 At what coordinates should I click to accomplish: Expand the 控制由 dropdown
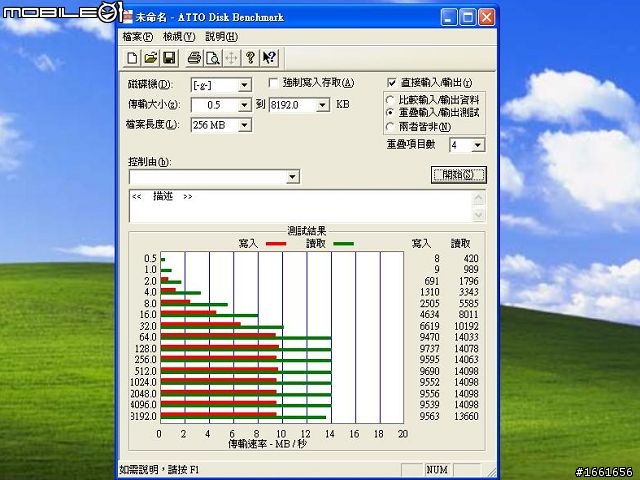click(293, 177)
